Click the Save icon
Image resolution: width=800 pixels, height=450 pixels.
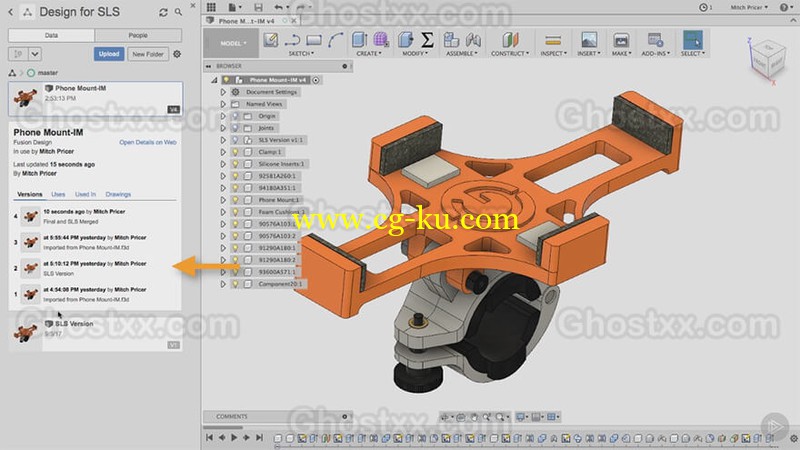tap(258, 7)
